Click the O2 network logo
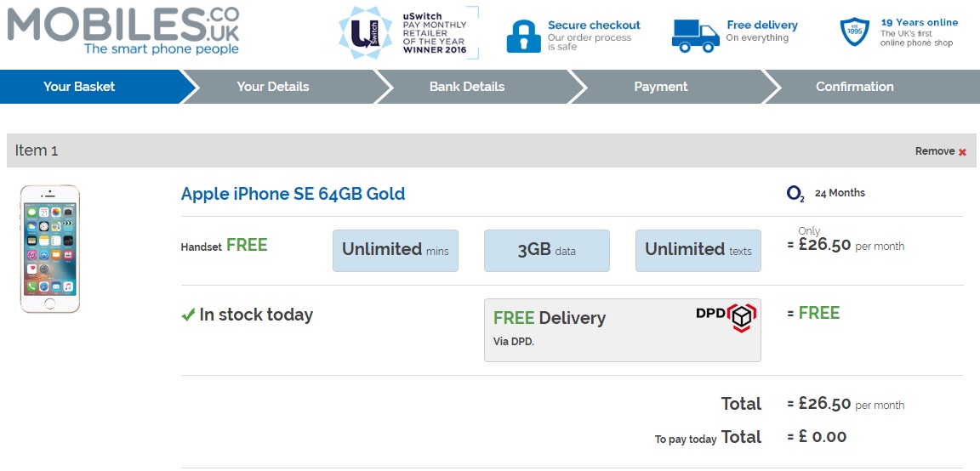 [795, 194]
